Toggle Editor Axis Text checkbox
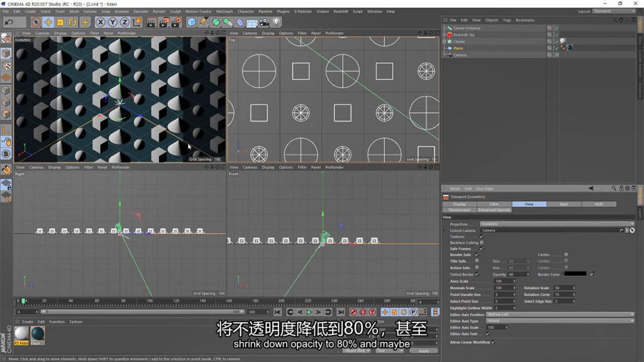644x362 pixels. 487,334
